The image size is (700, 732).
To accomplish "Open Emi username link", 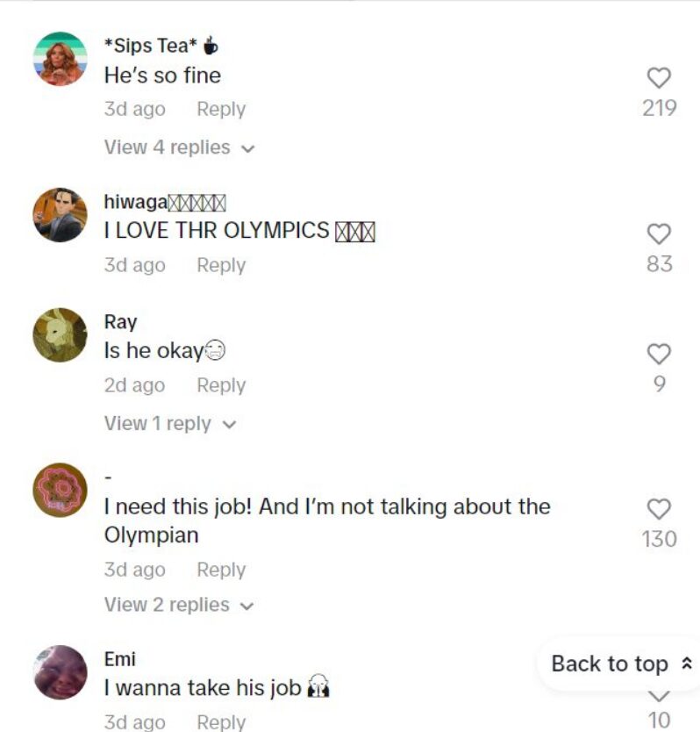I will [x=120, y=660].
